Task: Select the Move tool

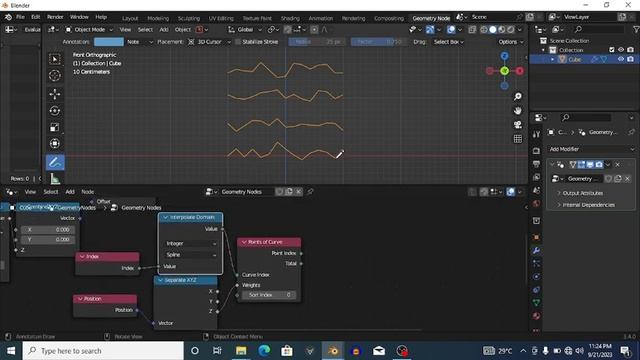Action: (55, 94)
